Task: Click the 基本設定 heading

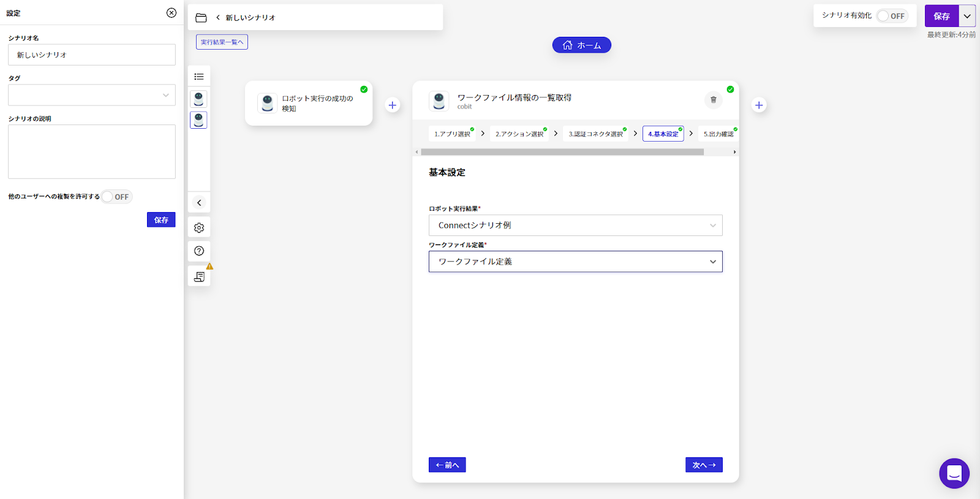Action: coord(447,172)
